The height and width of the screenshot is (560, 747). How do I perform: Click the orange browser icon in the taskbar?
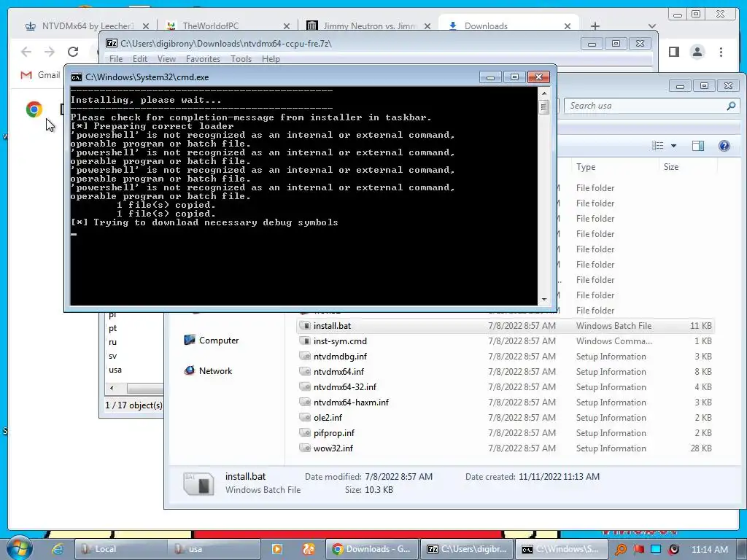309,549
